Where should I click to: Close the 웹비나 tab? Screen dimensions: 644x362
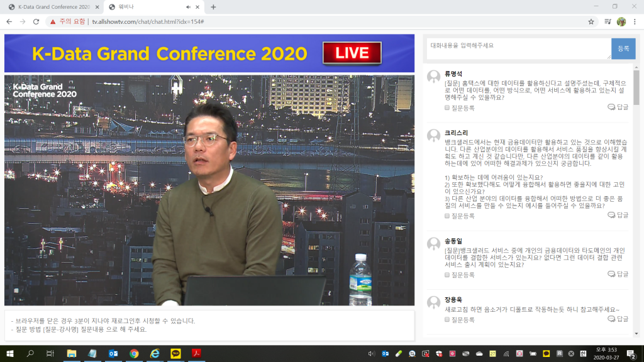[197, 7]
